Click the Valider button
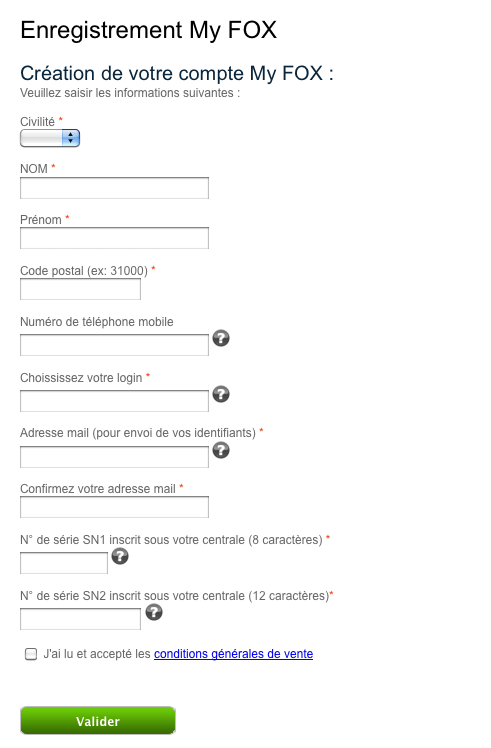 click(x=98, y=720)
